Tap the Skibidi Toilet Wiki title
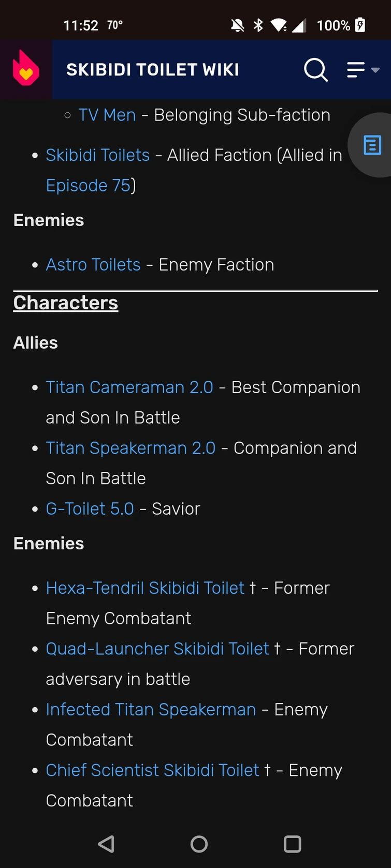Screen dimensions: 391x868 pos(152,69)
